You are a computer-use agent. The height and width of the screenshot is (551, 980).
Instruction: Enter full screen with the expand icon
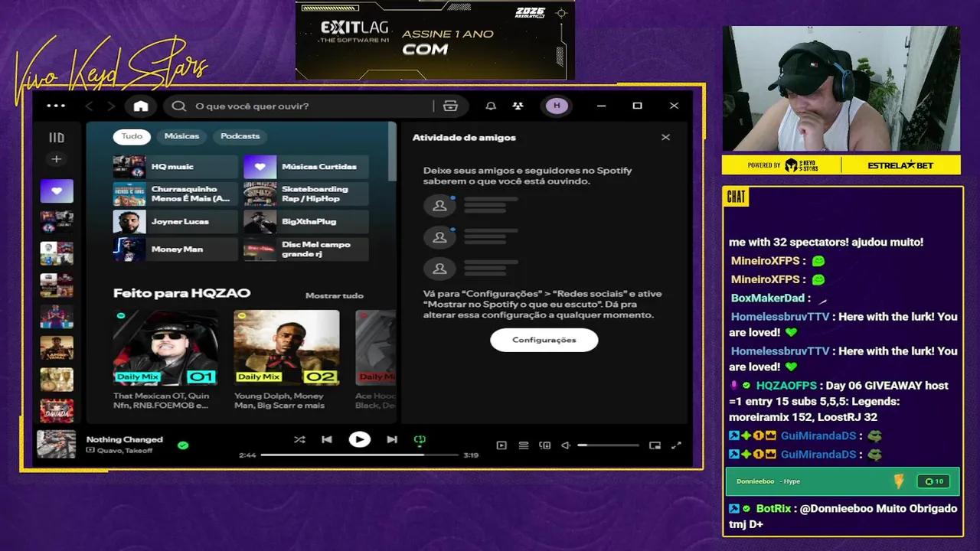coord(676,445)
